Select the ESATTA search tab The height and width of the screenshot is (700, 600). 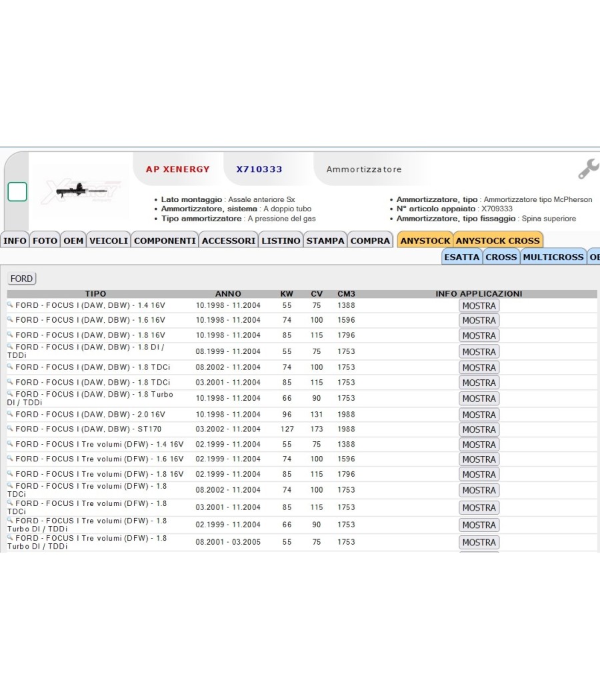(462, 257)
